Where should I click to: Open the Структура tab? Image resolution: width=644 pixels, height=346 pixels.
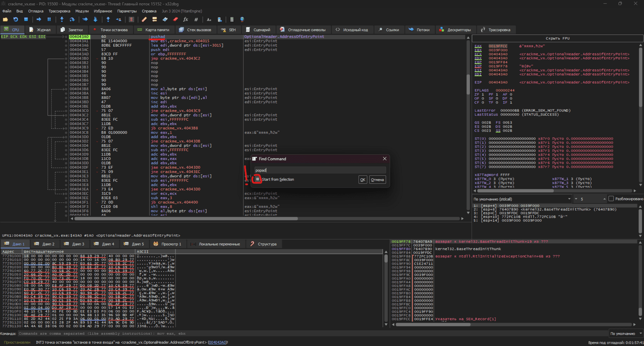tap(263, 244)
